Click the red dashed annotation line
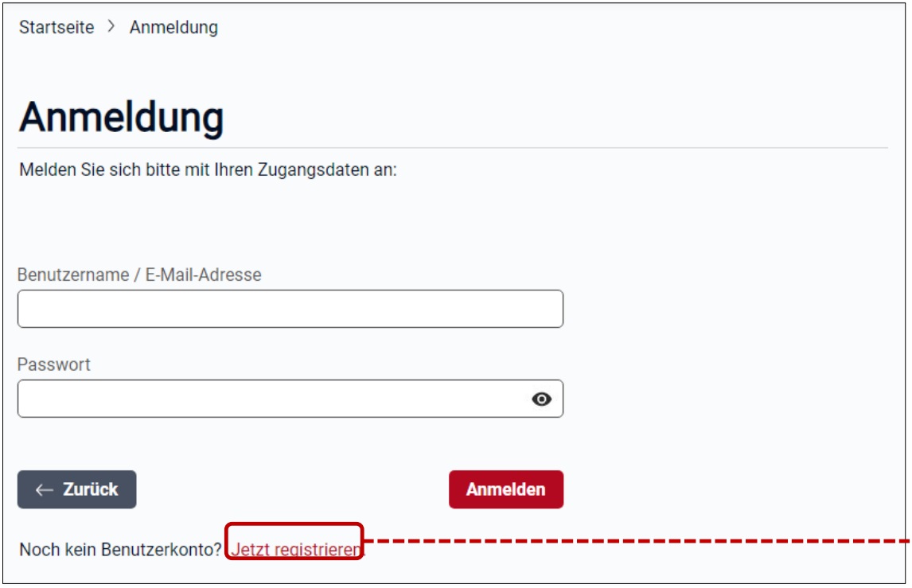912x588 pixels. (637, 542)
